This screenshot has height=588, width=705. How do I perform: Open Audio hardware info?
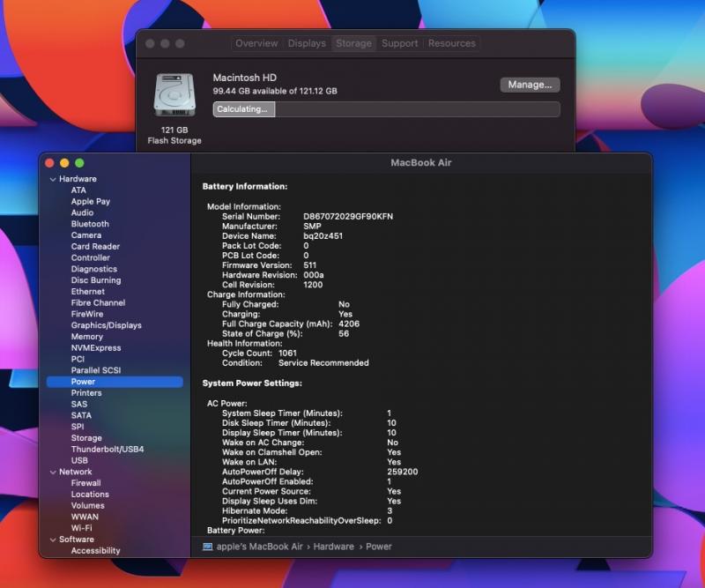pyautogui.click(x=82, y=212)
